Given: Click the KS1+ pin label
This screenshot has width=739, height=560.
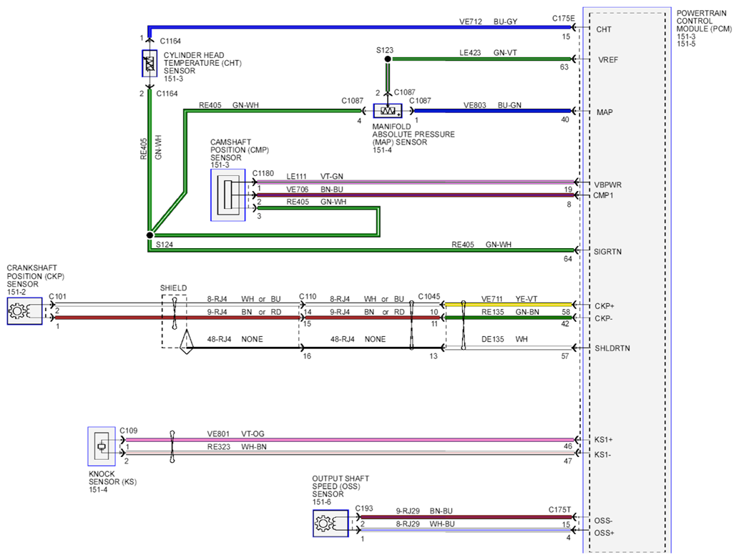Looking at the screenshot, I should coord(603,439).
